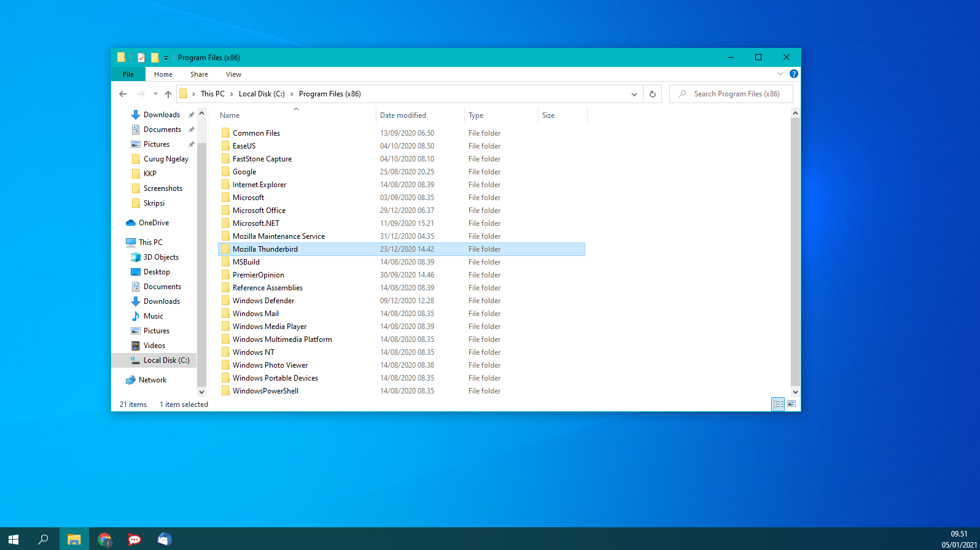Screen dimensions: 980x550
Task: Open pinned Downloads in Quick access
Action: 161,115
